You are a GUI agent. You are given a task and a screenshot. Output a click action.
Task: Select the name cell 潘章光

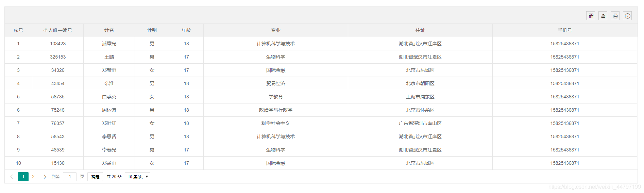click(x=109, y=44)
